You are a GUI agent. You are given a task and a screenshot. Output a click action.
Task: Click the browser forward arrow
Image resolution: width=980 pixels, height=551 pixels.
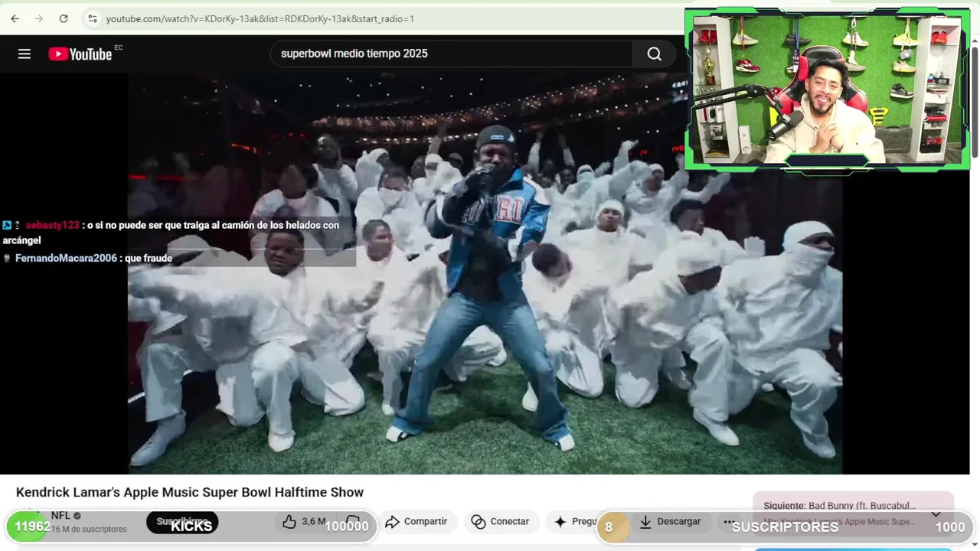tap(39, 18)
